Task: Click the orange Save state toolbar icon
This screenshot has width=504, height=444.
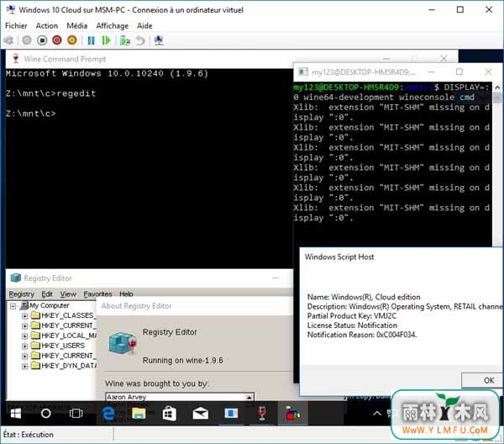Action: coord(72,40)
